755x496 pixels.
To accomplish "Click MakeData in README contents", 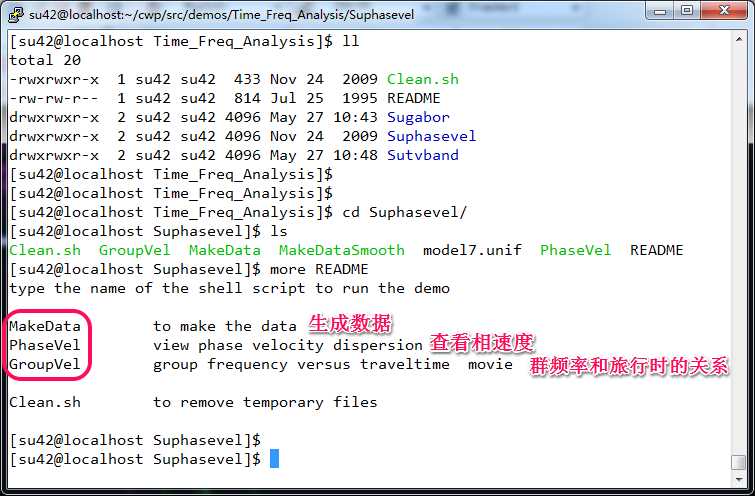I will tap(45, 326).
